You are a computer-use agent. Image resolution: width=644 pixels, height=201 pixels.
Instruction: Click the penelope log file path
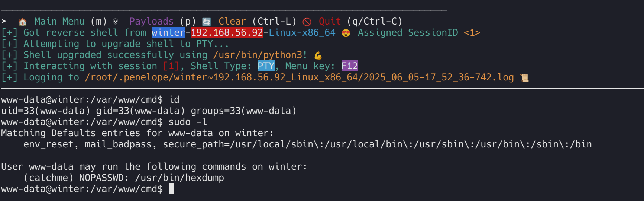299,77
